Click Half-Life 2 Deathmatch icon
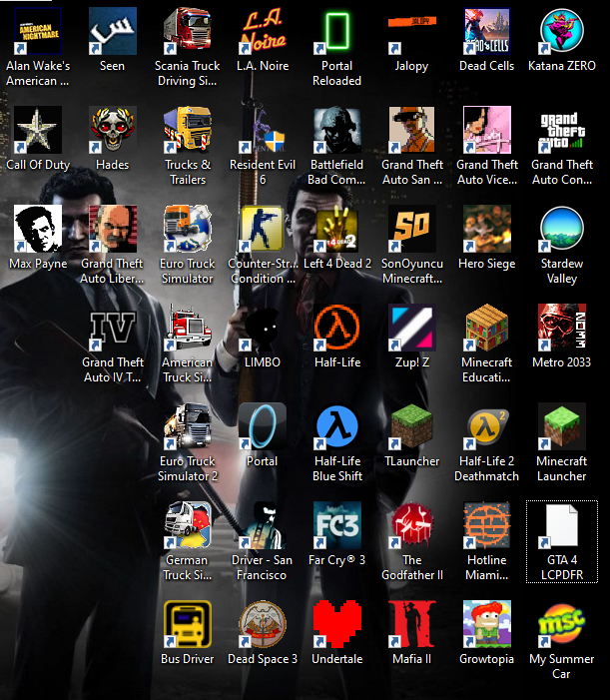The image size is (610, 700). (x=487, y=426)
